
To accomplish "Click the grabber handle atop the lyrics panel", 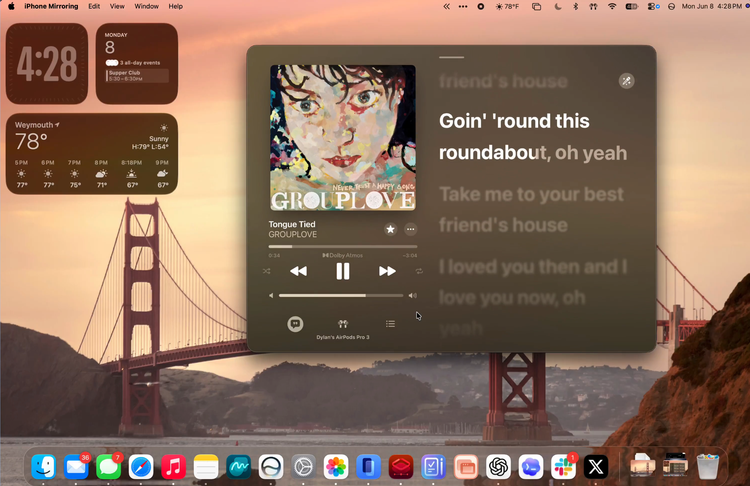I will 451,57.
